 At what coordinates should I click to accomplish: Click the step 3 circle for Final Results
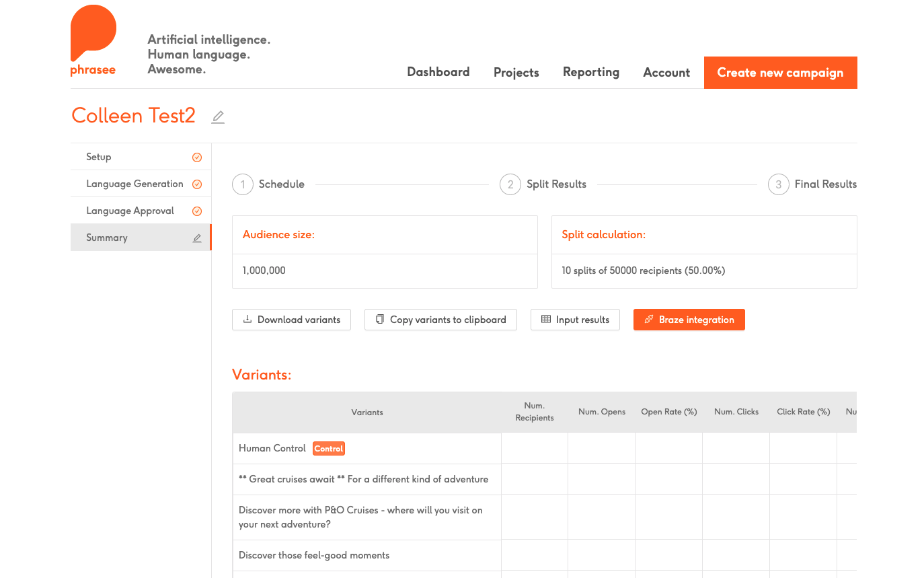(779, 184)
